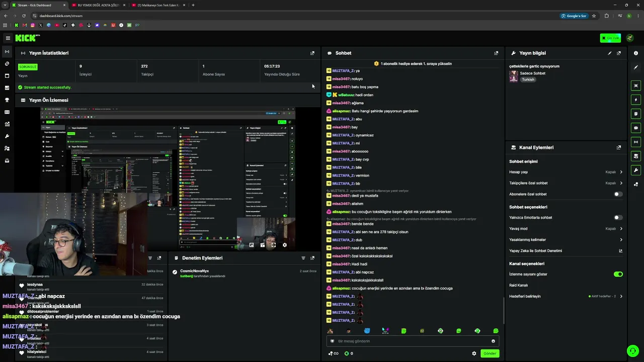644x362 pixels.
Task: Pop out the Denetim Eylemleri panel
Action: (x=312, y=258)
